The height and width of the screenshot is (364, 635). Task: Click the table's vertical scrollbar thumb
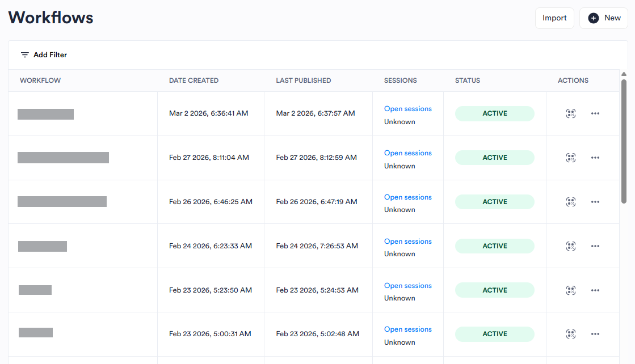click(x=624, y=142)
